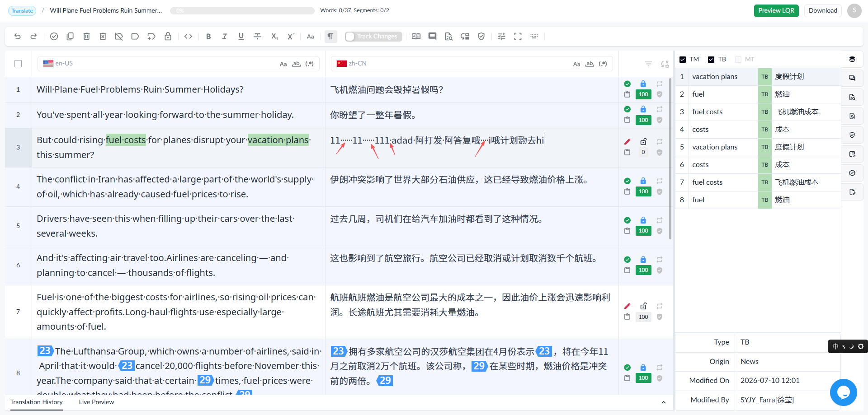Viewport: 868px width, 415px height.
Task: Select TB result 'fuel costs' row 3
Action: pyautogui.click(x=758, y=112)
